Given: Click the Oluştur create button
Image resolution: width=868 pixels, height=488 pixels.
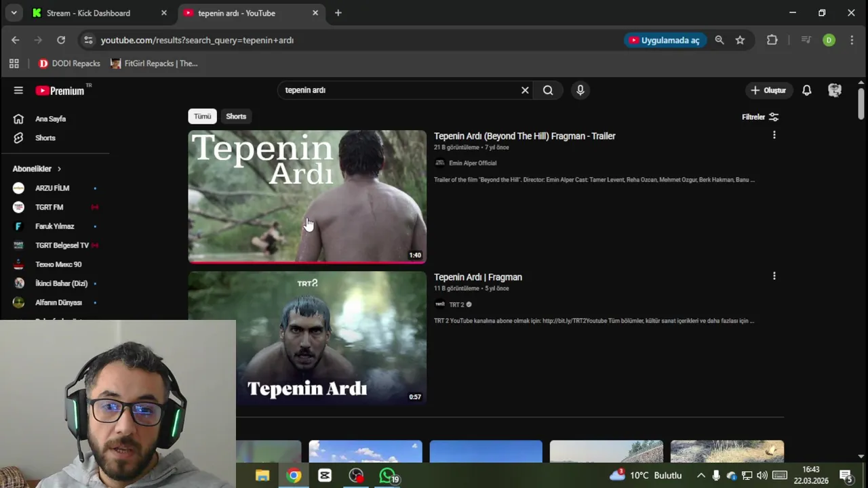Looking at the screenshot, I should click(x=768, y=90).
